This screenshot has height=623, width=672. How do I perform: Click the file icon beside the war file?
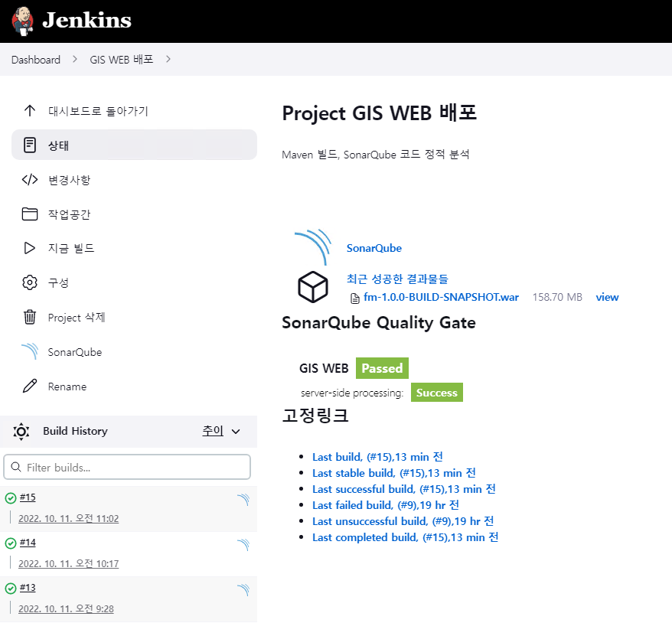(355, 298)
